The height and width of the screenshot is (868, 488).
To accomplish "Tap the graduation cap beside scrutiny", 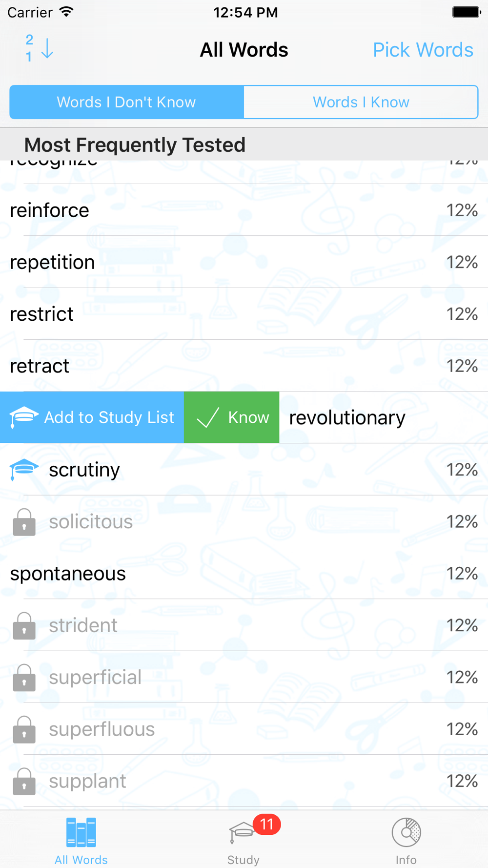I will pos(24,470).
